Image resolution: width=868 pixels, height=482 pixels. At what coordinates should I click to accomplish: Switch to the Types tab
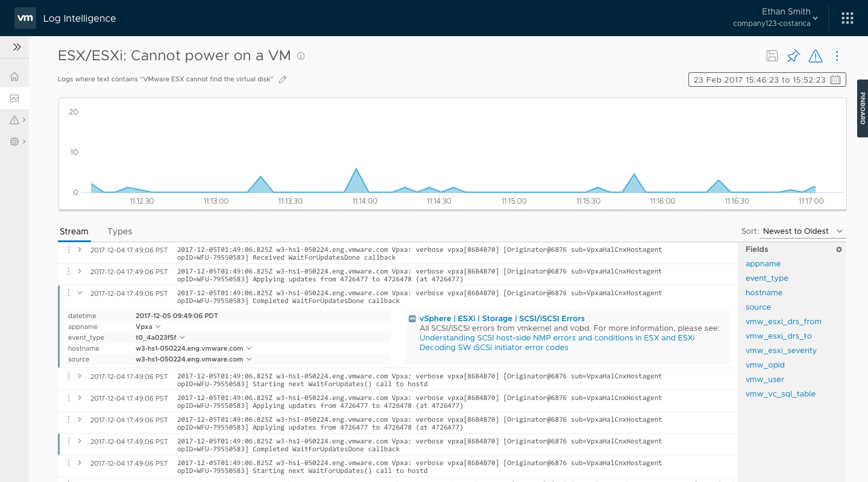(x=119, y=231)
